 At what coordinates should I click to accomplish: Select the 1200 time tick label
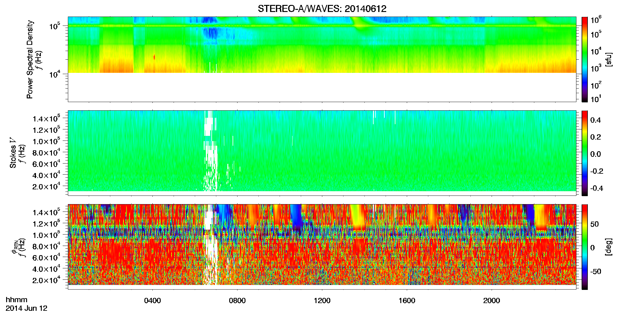click(x=322, y=301)
